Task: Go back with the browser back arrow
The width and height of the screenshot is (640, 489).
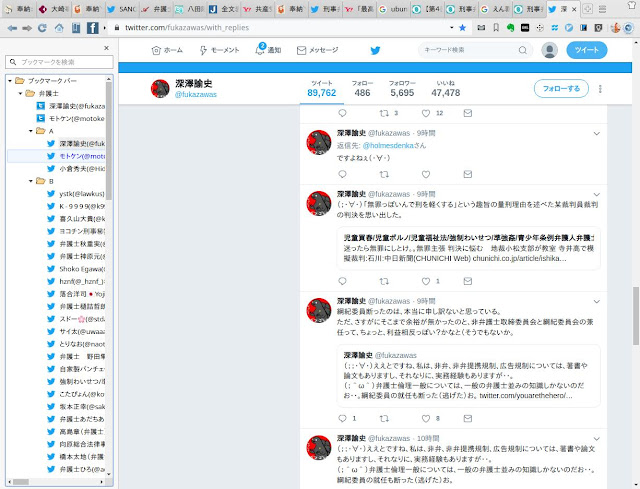Action: tap(12, 28)
